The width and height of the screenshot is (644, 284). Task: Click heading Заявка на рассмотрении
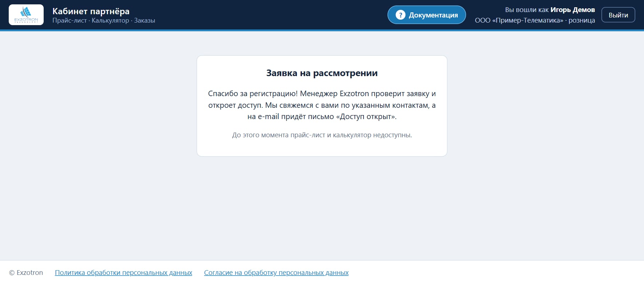(322, 73)
